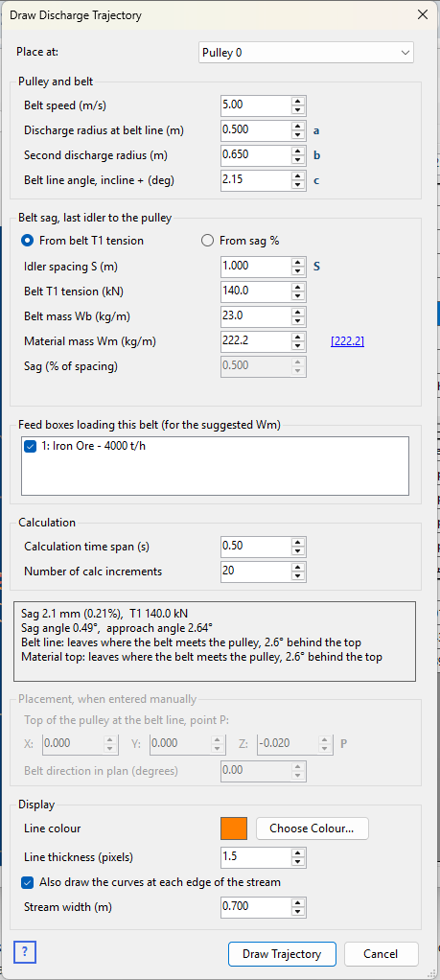Image resolution: width=440 pixels, height=980 pixels.
Task: Click the Idler spacing S input field
Action: point(255,267)
